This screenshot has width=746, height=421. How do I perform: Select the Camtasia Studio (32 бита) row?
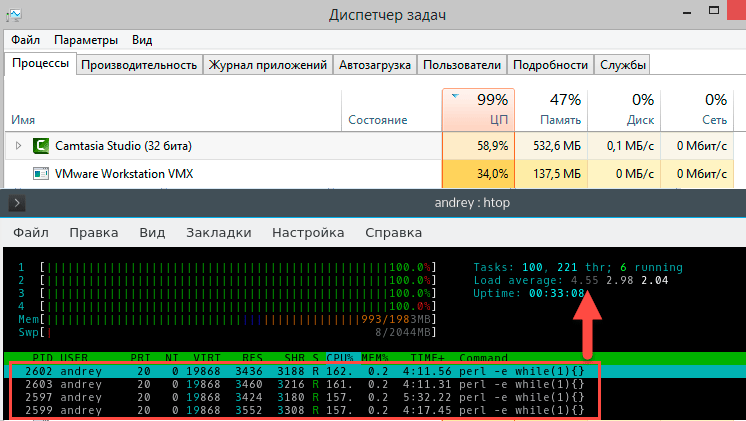pos(369,146)
